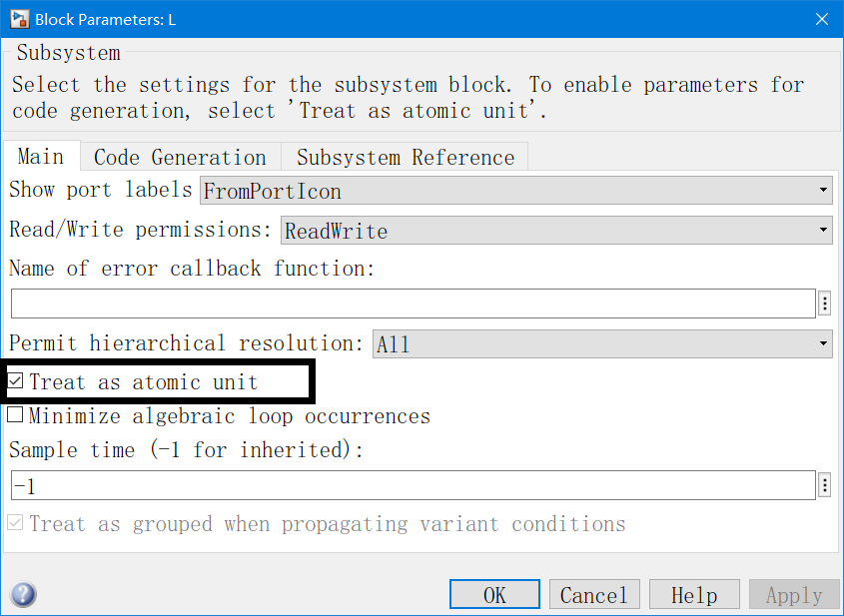Select the Main tab

[x=41, y=157]
